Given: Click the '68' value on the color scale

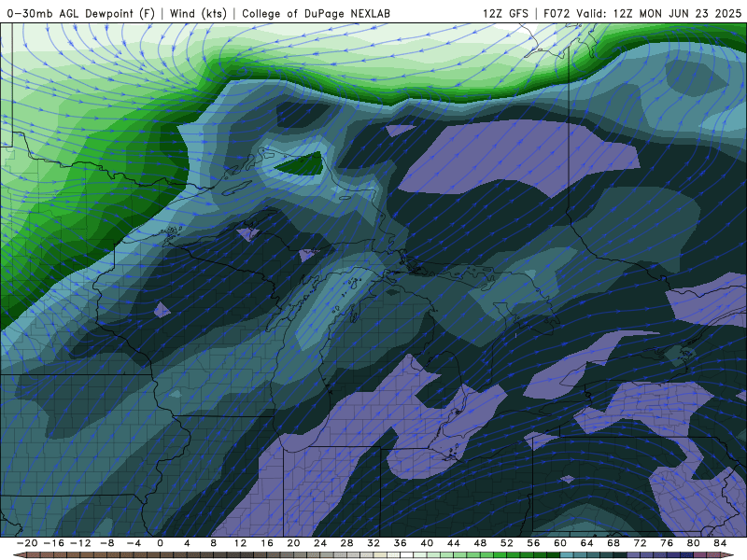Looking at the screenshot, I should coord(613,543).
